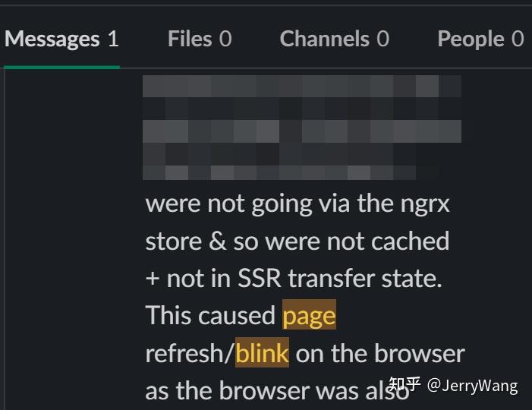Click the @JerryWang watermark

pos(473,386)
